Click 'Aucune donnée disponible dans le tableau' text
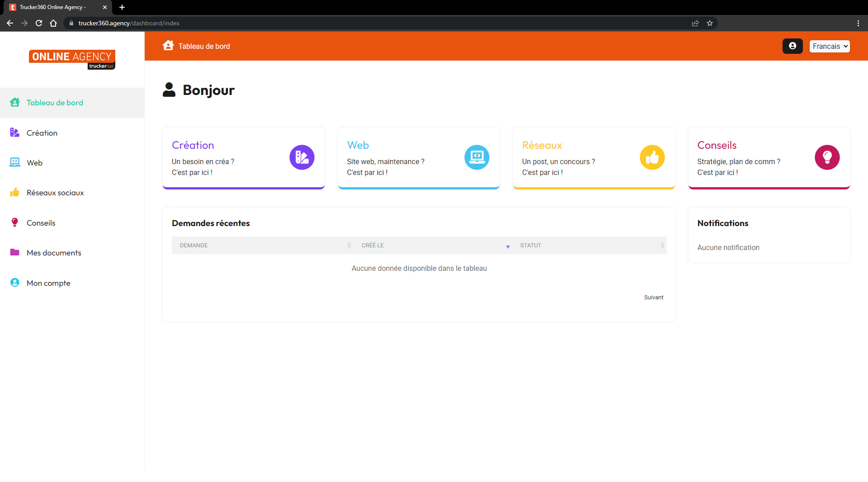Screen dimensions: 868x482 tap(419, 268)
